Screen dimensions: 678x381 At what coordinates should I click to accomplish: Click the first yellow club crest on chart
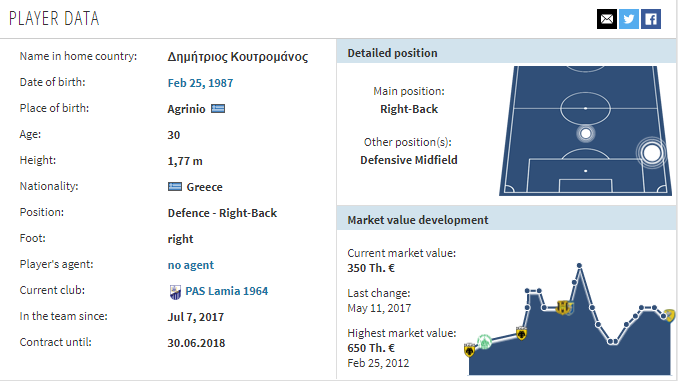point(470,349)
